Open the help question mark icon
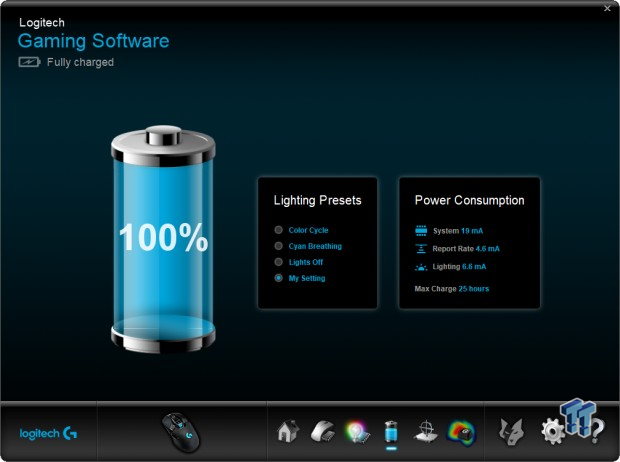This screenshot has width=620, height=462. tap(597, 432)
